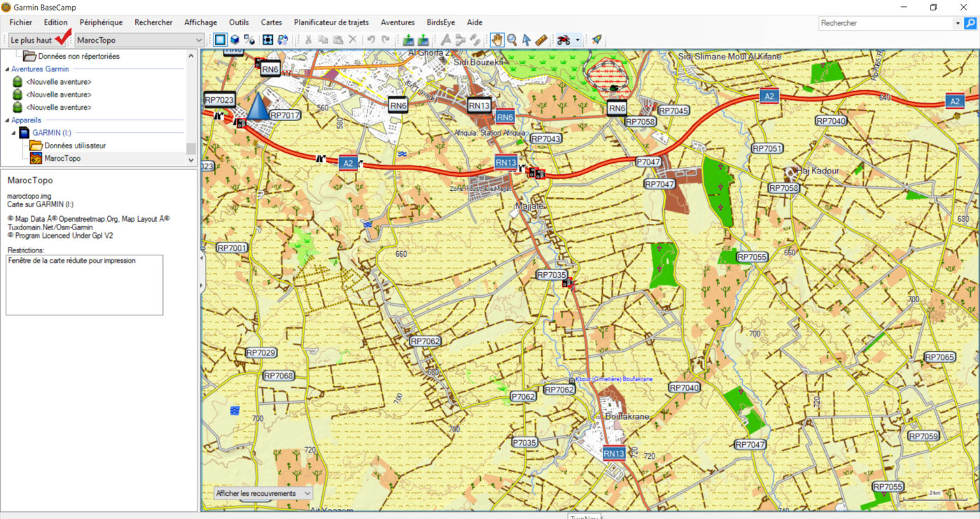This screenshot has width=980, height=519.
Task: Select MarocTopo map in device tree
Action: 62,158
